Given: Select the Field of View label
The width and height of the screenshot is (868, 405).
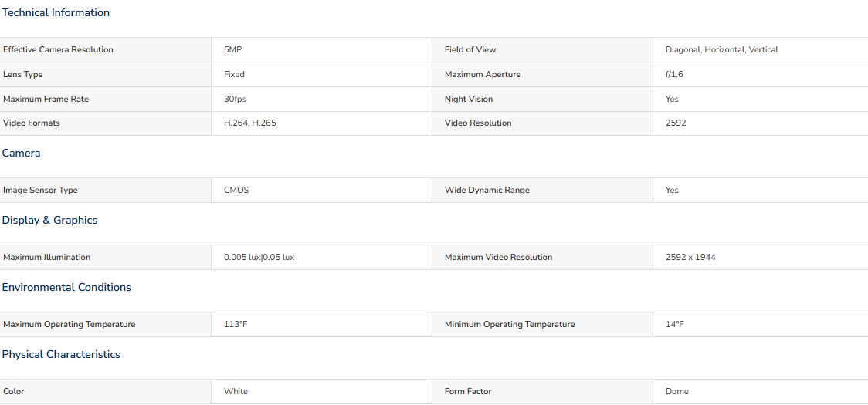Looking at the screenshot, I should coord(470,50).
